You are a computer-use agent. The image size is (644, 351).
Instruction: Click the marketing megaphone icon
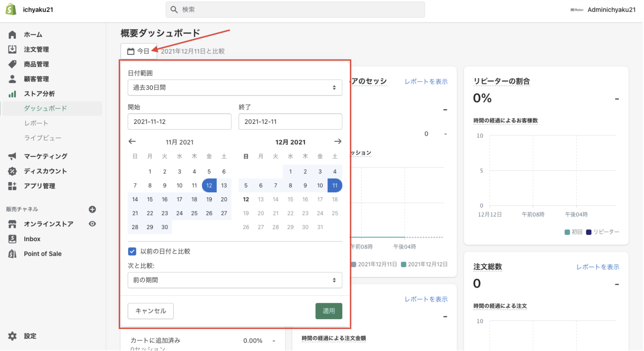pos(12,156)
